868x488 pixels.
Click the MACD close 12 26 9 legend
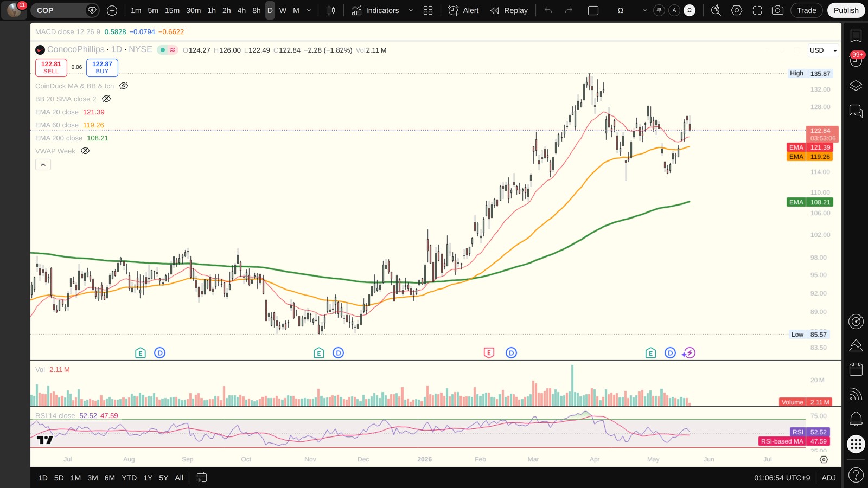click(68, 32)
